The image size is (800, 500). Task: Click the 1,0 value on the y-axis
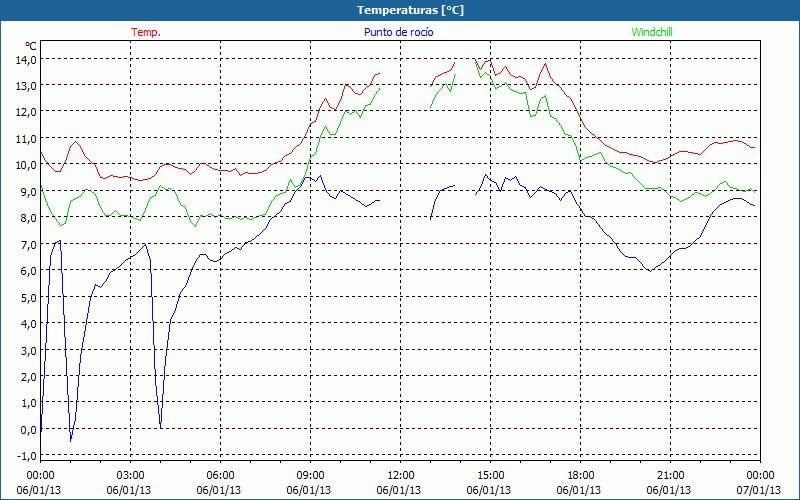29,403
